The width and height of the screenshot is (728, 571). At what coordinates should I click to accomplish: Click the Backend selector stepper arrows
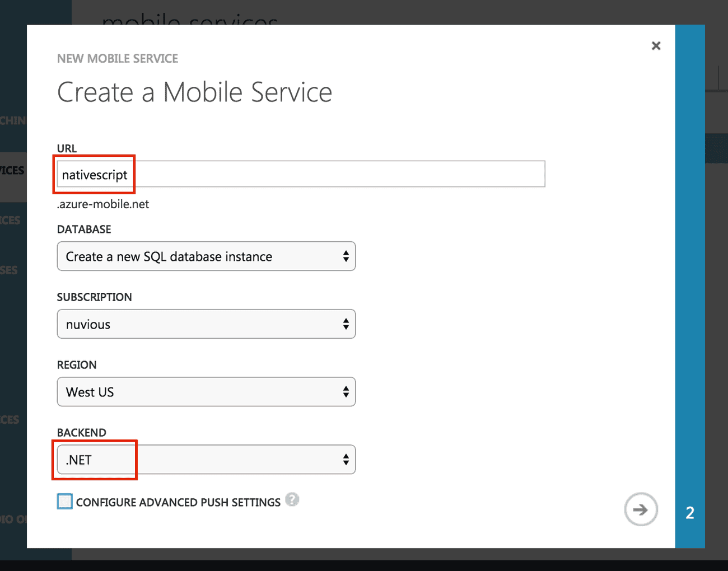[347, 459]
